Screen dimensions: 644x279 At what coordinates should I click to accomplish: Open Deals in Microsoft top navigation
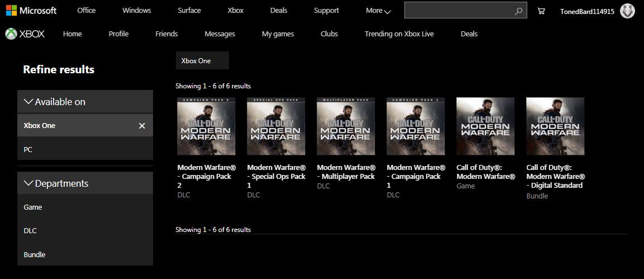(x=279, y=11)
